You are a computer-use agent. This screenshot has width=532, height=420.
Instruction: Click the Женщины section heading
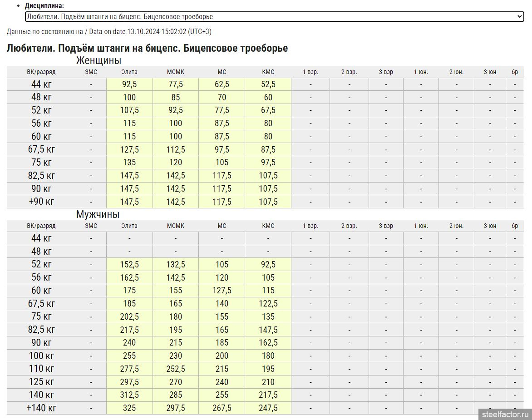click(x=99, y=60)
